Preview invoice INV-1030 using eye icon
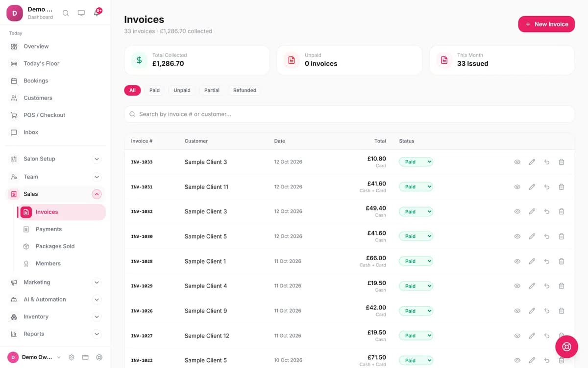Image resolution: width=588 pixels, height=368 pixels. tap(517, 237)
